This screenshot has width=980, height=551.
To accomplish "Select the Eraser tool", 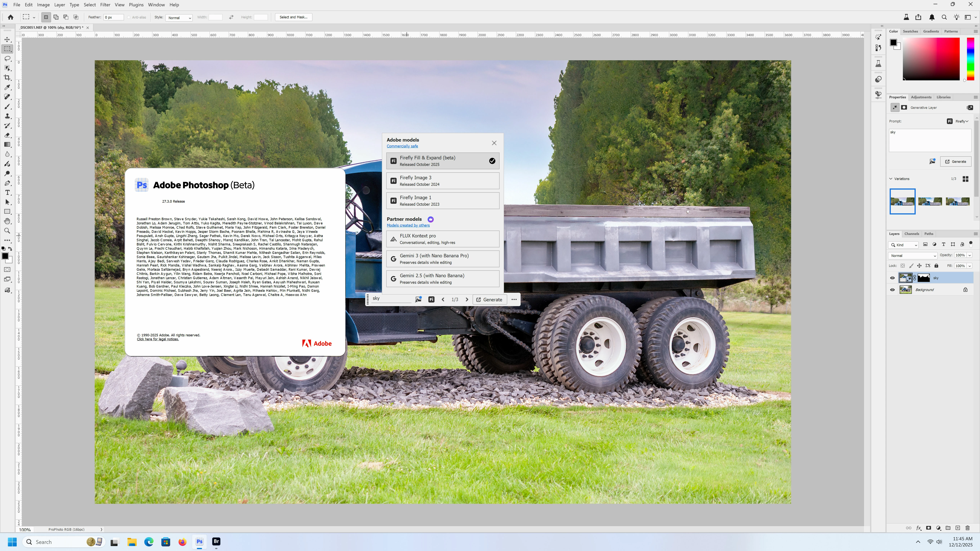I will 7,135.
